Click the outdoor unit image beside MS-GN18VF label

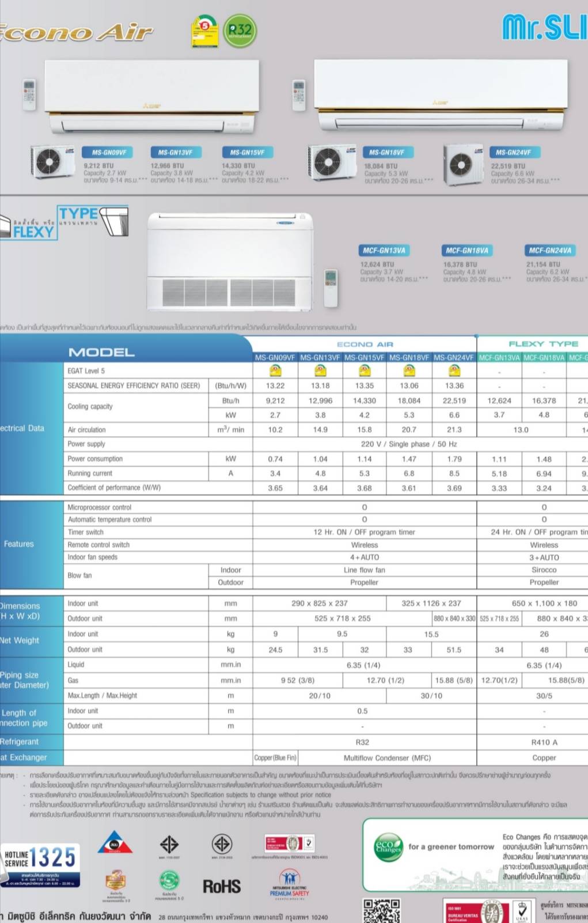coord(332,162)
